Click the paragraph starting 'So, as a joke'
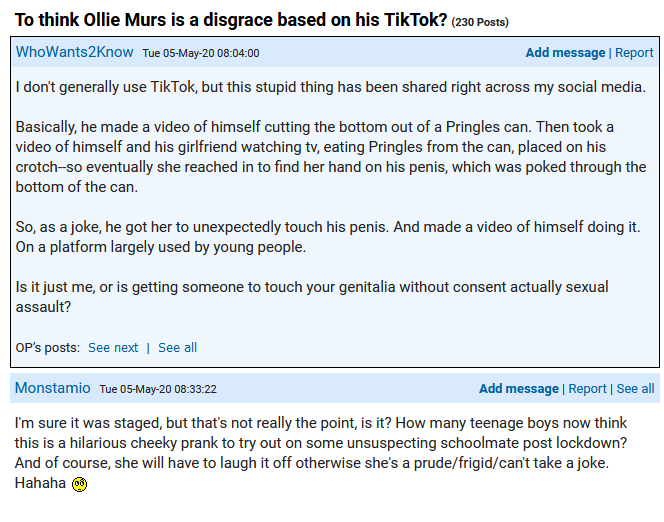The width and height of the screenshot is (664, 522). 328,237
